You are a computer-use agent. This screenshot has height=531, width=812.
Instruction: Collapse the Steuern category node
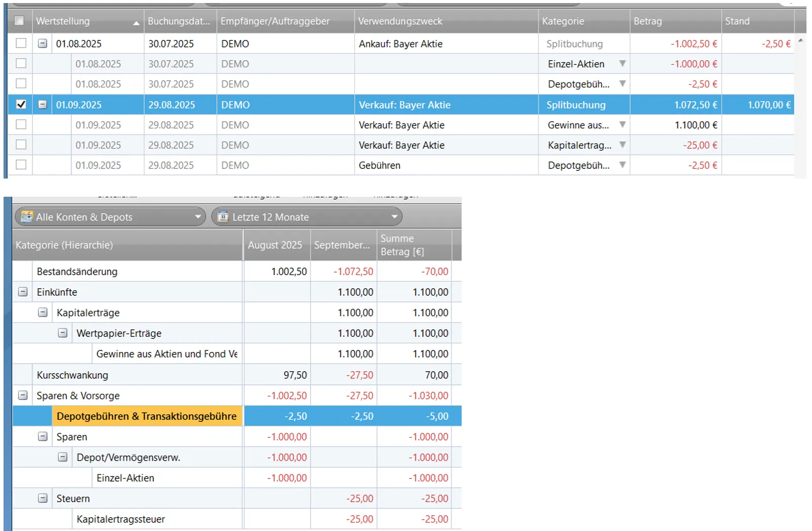point(43,499)
